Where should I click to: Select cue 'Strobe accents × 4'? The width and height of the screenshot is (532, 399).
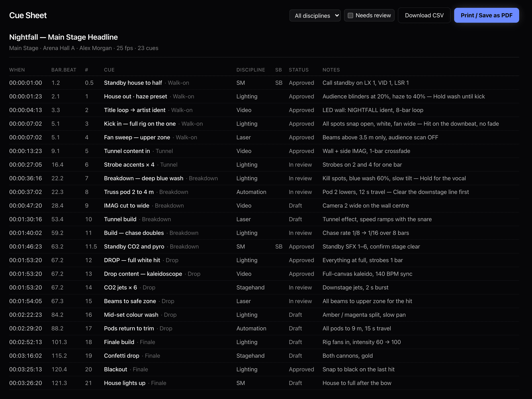pyautogui.click(x=129, y=165)
